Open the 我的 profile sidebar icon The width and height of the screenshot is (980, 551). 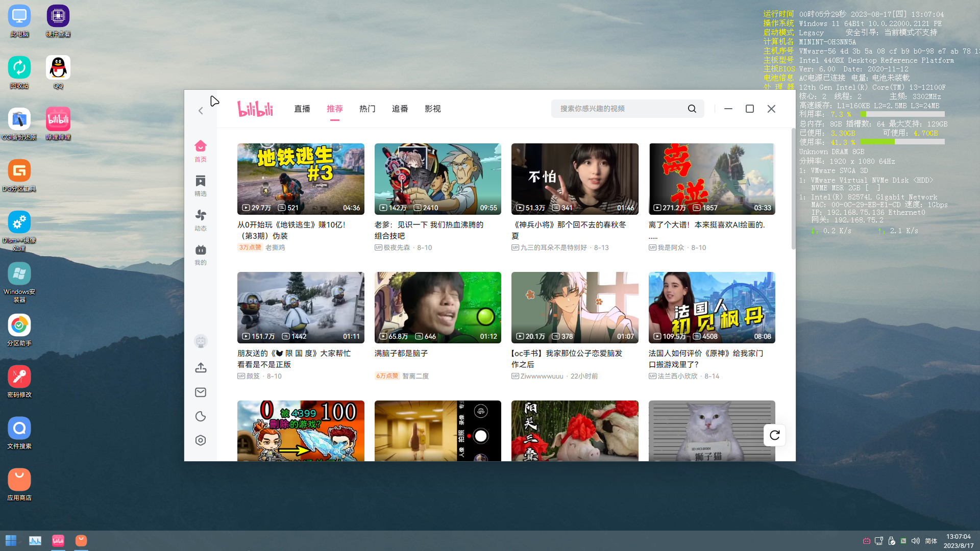click(x=201, y=254)
